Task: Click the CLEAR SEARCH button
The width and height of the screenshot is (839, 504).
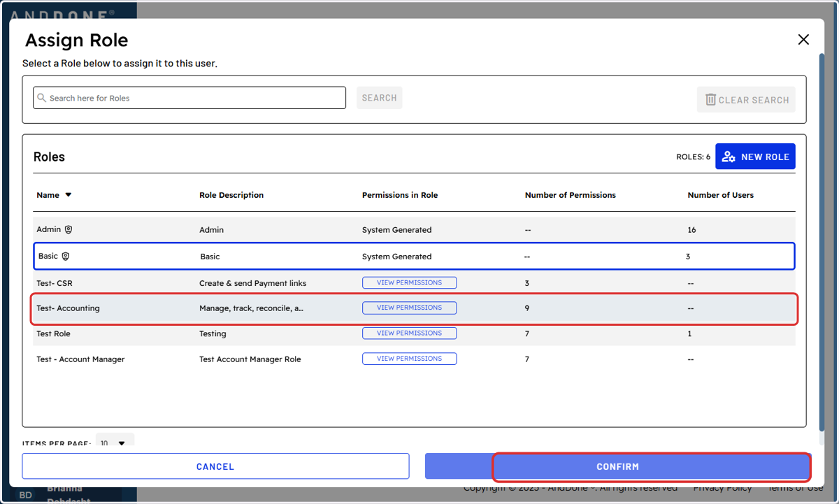Action: click(x=746, y=100)
